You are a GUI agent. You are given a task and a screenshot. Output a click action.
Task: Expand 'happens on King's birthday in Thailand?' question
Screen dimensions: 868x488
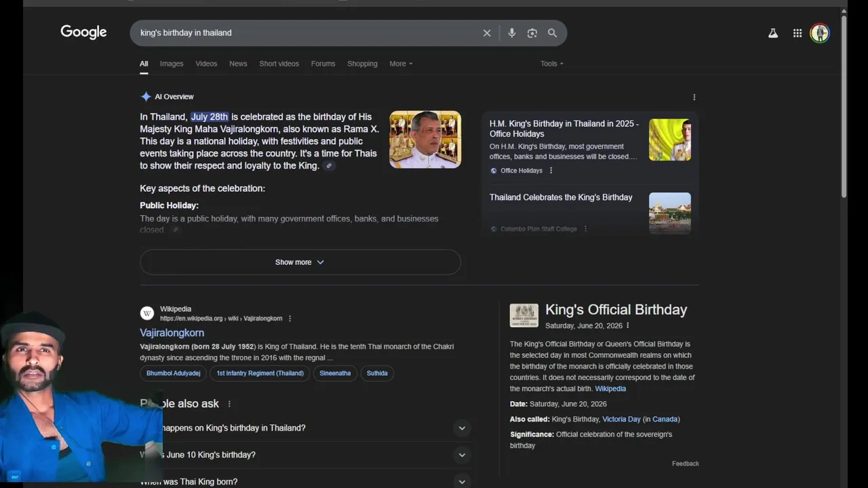click(x=306, y=428)
